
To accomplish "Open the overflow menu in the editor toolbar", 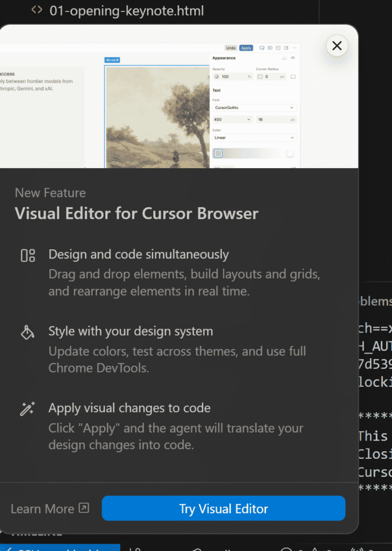I will tap(294, 48).
